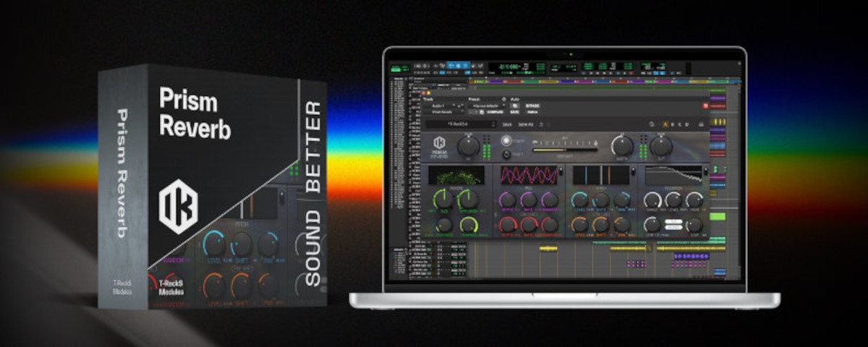Click the small dark round button below the glowing one
The height and width of the screenshot is (347, 868).
[506, 155]
